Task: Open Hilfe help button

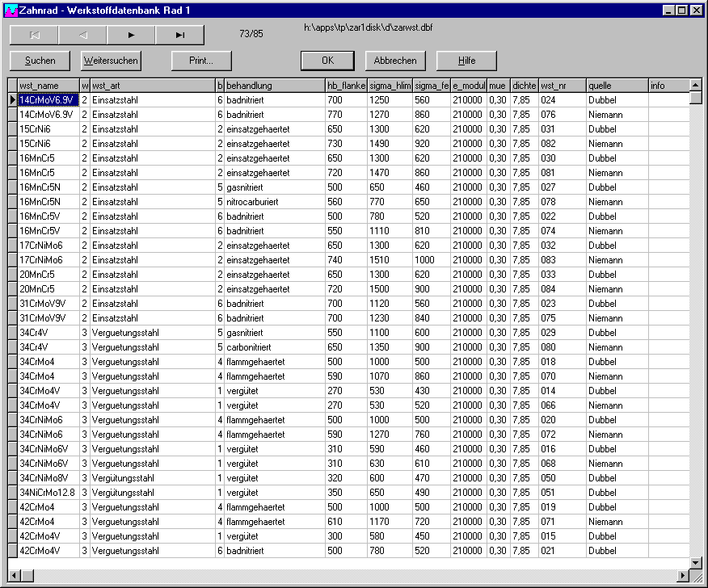Action: [466, 61]
